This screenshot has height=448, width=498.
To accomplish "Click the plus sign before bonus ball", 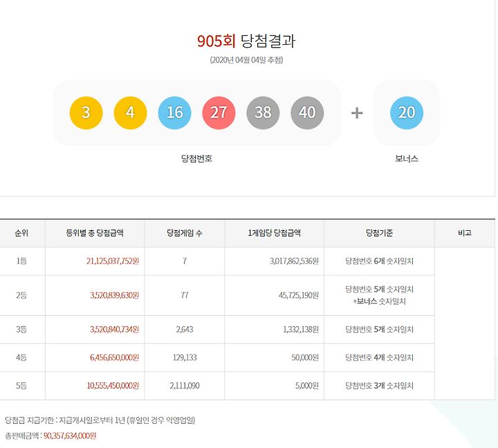I will coord(357,113).
